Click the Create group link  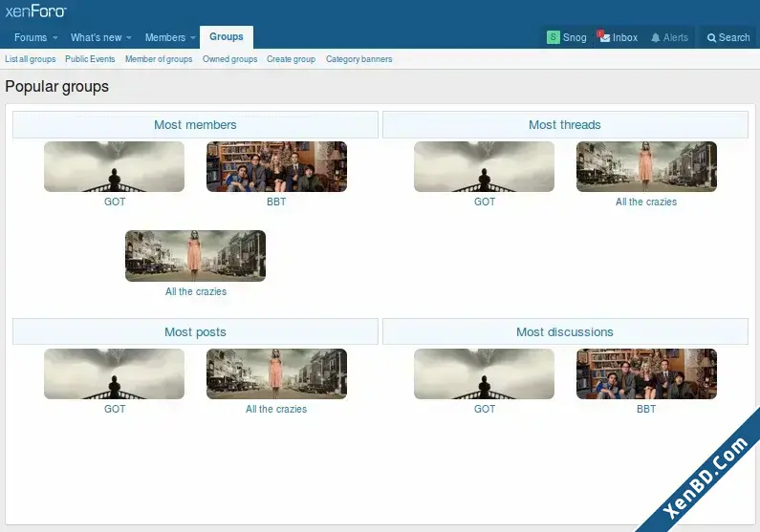click(291, 59)
